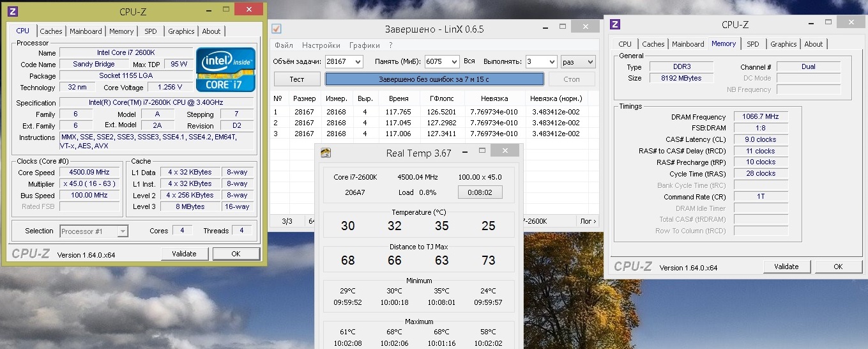Click the purple Z icon of the right CPU-Z window
Screen dimensions: 868x349
click(615, 24)
